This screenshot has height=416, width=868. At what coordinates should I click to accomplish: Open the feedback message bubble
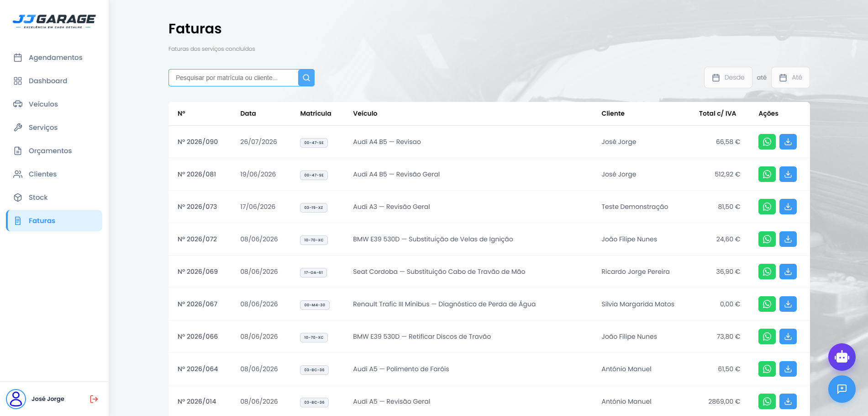point(842,389)
